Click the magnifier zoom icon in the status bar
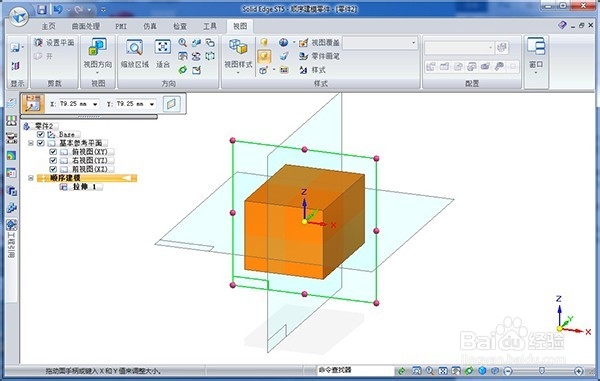Image resolution: width=600 pixels, height=381 pixels. tap(430, 371)
